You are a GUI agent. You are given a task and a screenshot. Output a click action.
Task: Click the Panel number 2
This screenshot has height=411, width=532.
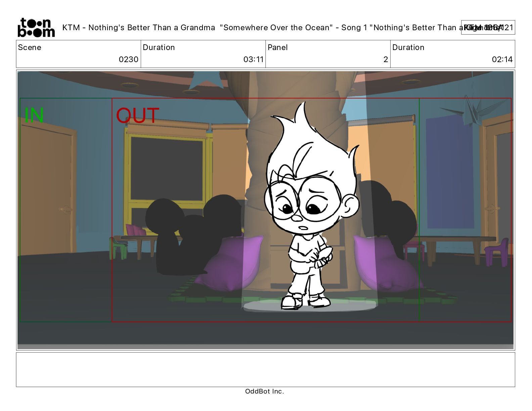pos(386,59)
